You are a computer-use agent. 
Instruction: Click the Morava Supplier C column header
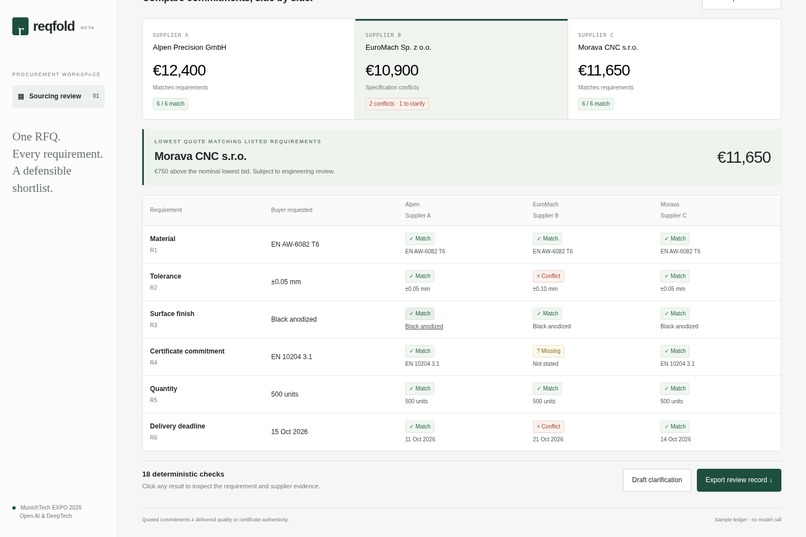pos(673,210)
